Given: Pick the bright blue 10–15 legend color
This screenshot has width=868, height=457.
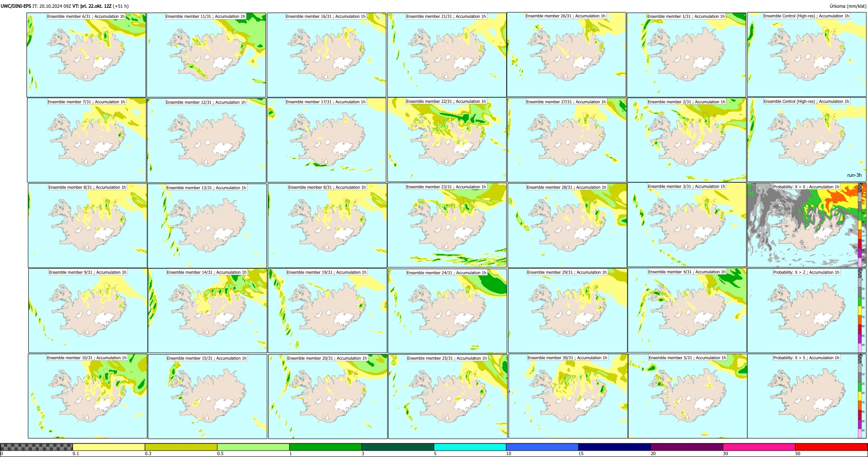Looking at the screenshot, I should pyautogui.click(x=542, y=447).
